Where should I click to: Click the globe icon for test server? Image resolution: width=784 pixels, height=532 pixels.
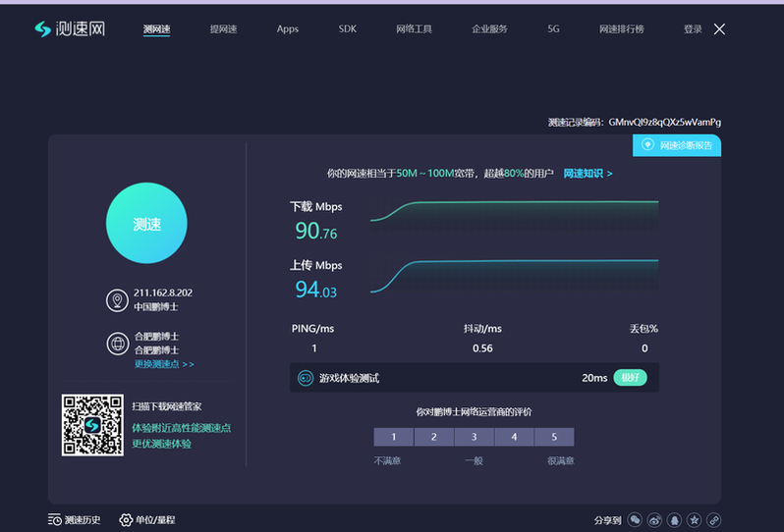[118, 344]
